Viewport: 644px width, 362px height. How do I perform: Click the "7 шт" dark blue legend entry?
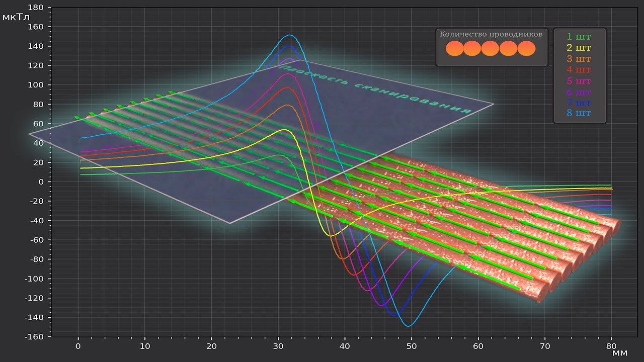coord(579,103)
